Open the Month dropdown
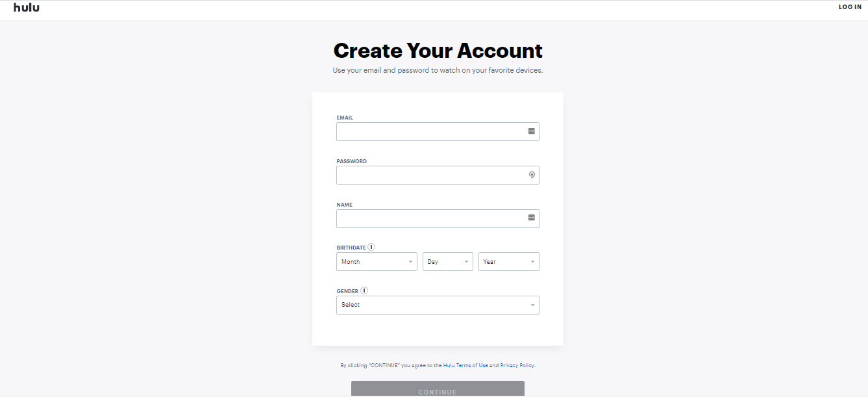This screenshot has width=868, height=399. tap(377, 262)
